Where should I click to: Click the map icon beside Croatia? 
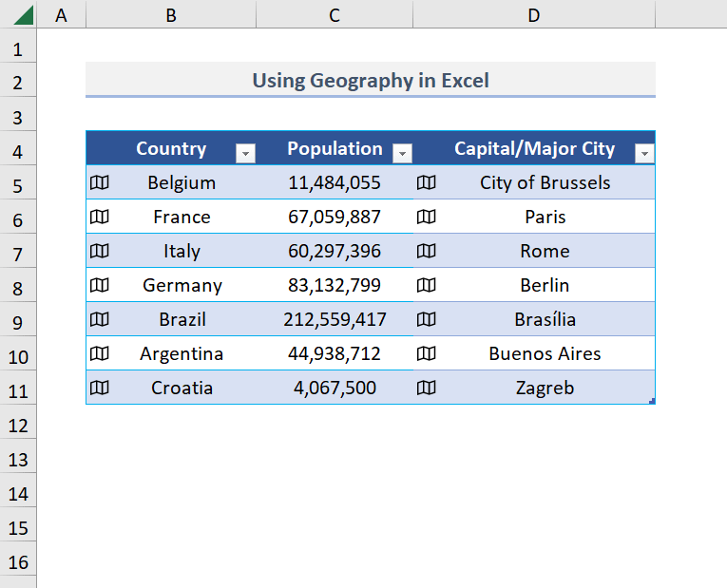[100, 388]
